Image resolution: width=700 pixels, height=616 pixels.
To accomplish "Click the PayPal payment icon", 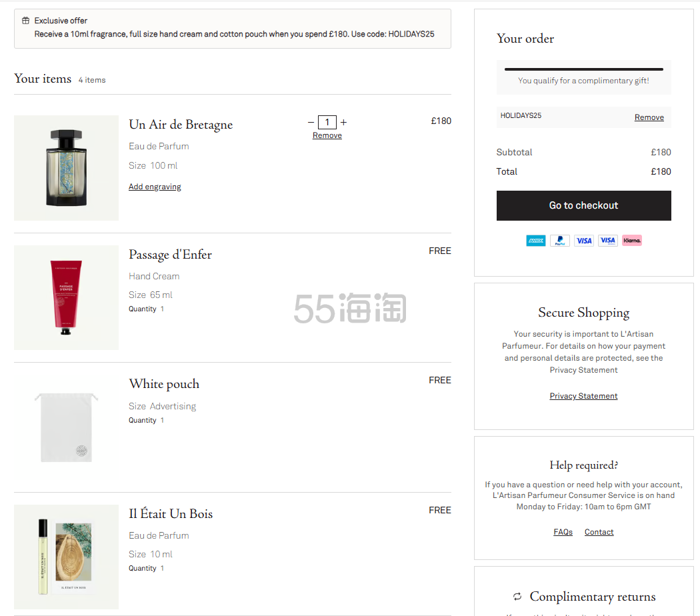I will click(x=560, y=241).
